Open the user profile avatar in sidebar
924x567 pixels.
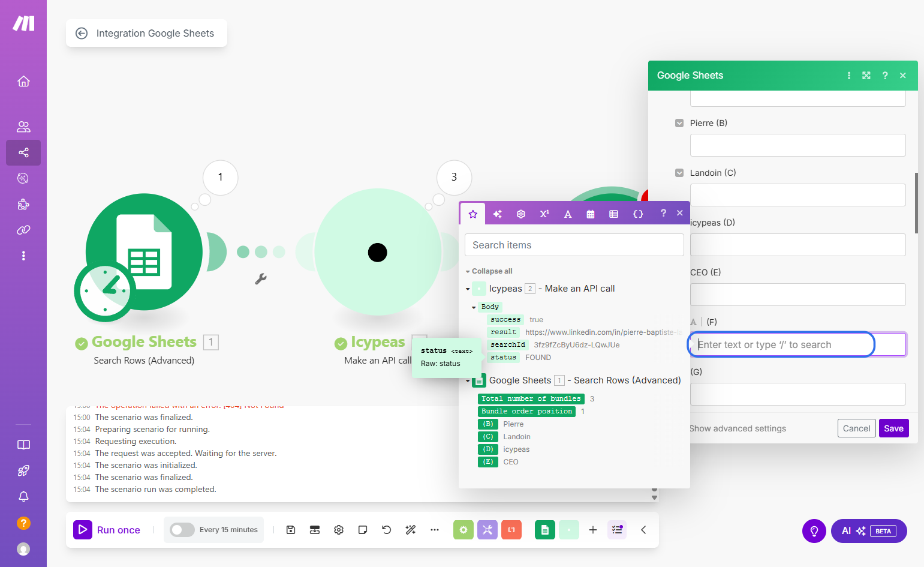click(x=23, y=549)
